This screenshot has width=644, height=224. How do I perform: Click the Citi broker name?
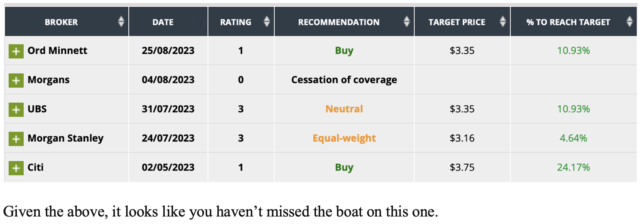[x=36, y=167]
